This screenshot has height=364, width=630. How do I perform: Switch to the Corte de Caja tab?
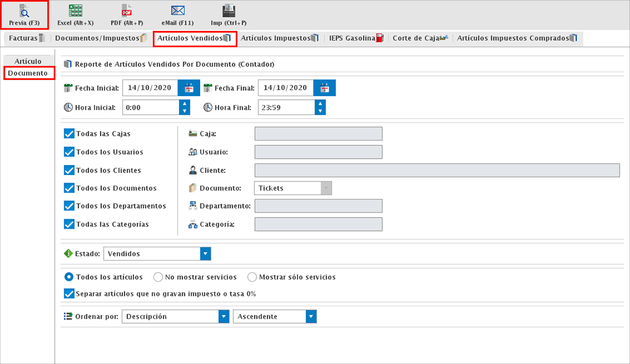(420, 38)
